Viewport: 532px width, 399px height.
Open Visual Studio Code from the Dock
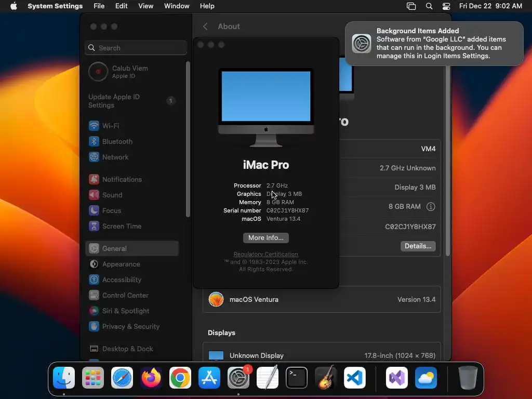355,378
